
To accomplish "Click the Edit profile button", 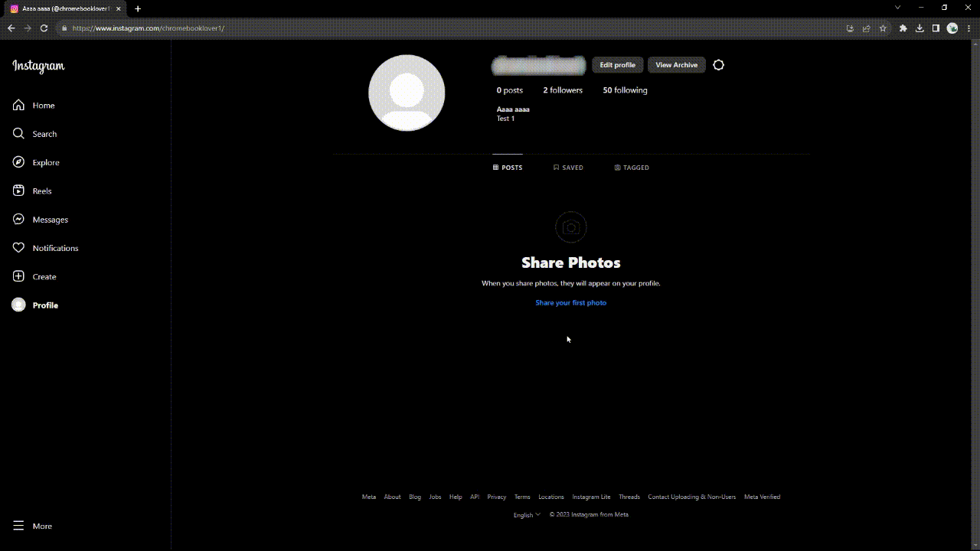I will 617,65.
